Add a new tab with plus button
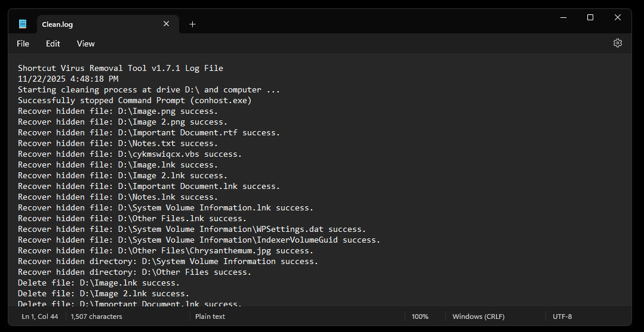The width and height of the screenshot is (644, 332). [x=192, y=24]
